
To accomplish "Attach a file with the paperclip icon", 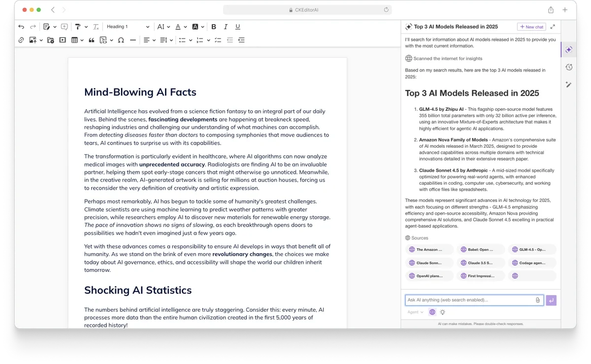I will tap(537, 300).
